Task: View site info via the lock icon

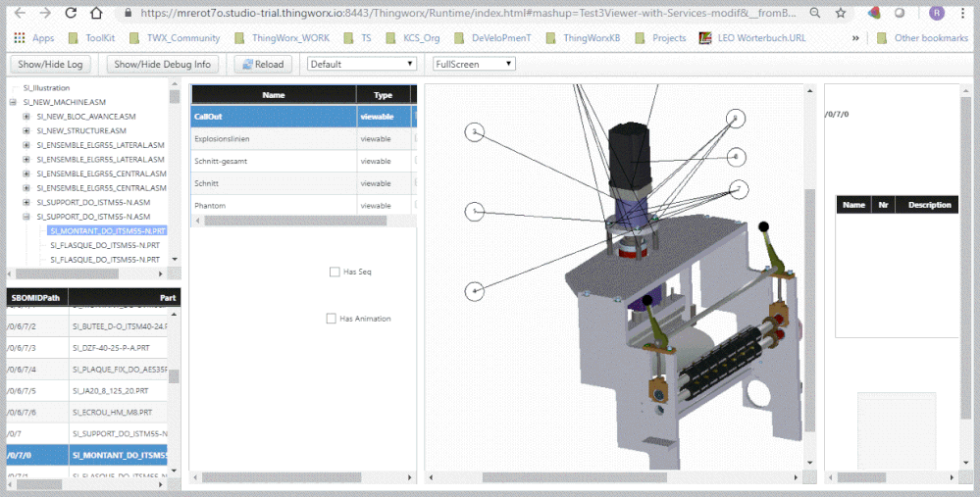Action: click(129, 13)
